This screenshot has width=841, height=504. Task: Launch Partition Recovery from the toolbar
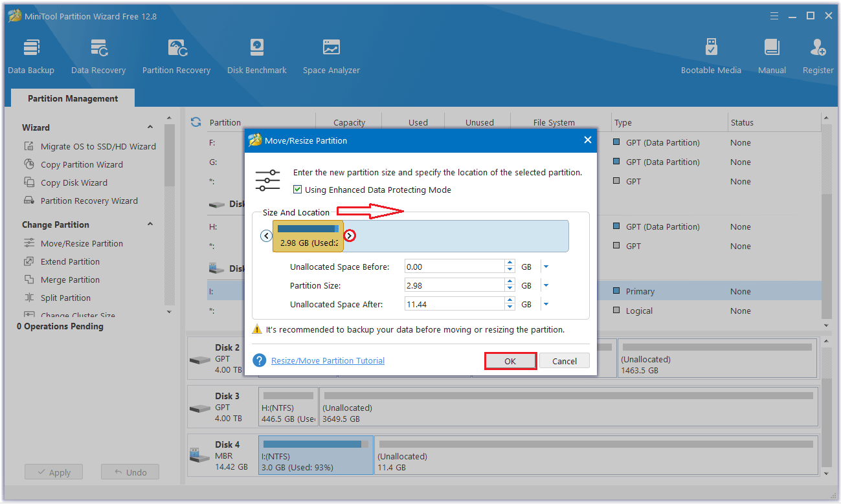tap(176, 57)
